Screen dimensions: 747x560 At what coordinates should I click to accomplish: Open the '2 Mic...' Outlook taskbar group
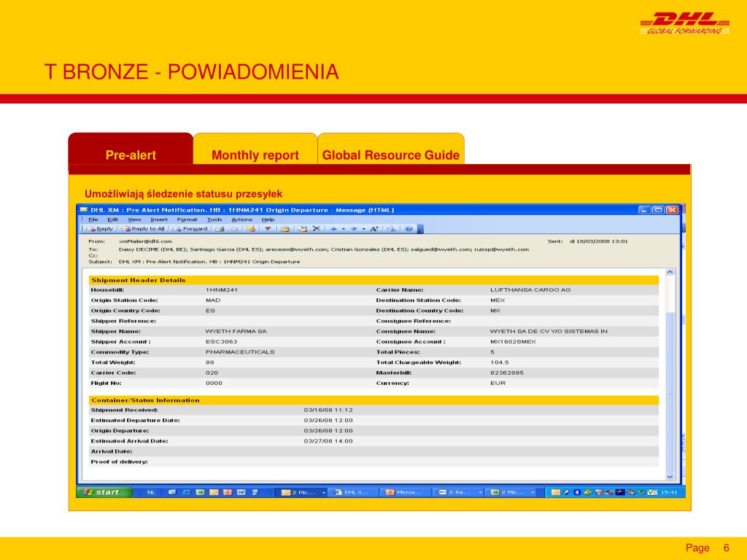point(303,492)
